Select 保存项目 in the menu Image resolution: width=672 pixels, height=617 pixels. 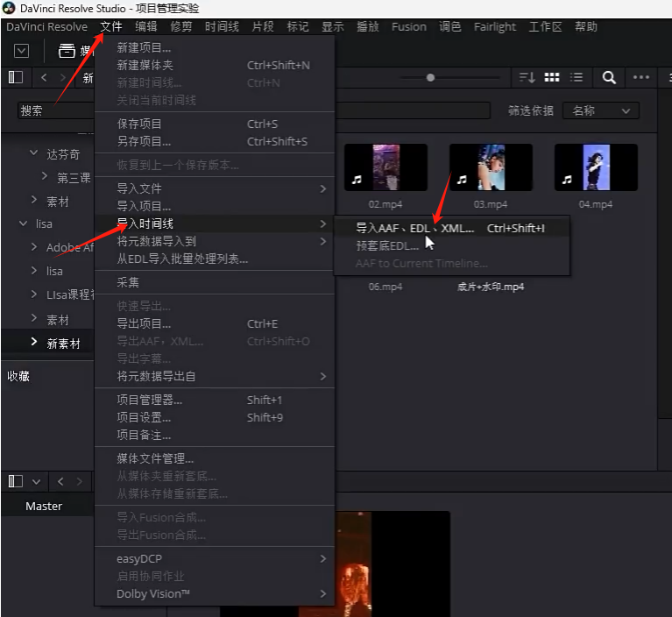tap(215, 124)
